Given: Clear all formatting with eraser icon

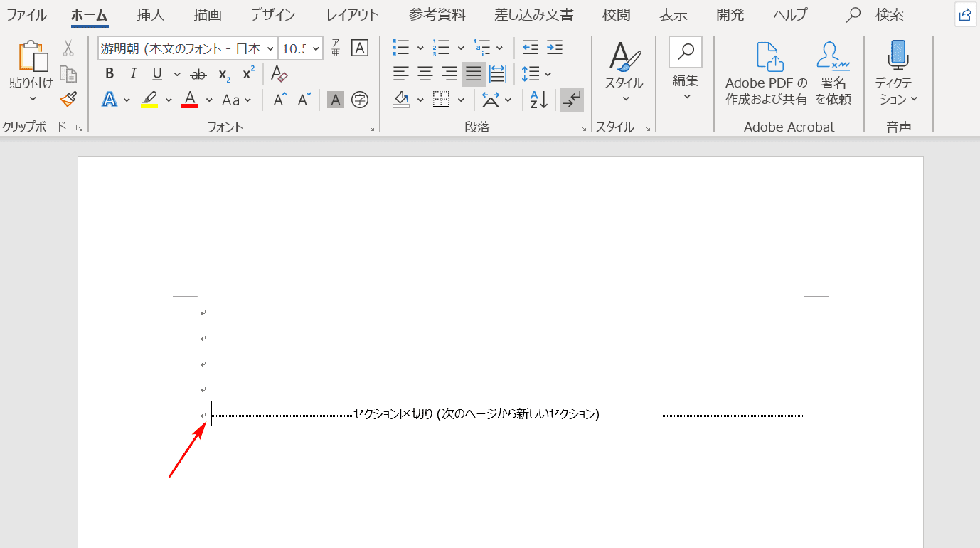Looking at the screenshot, I should click(279, 73).
